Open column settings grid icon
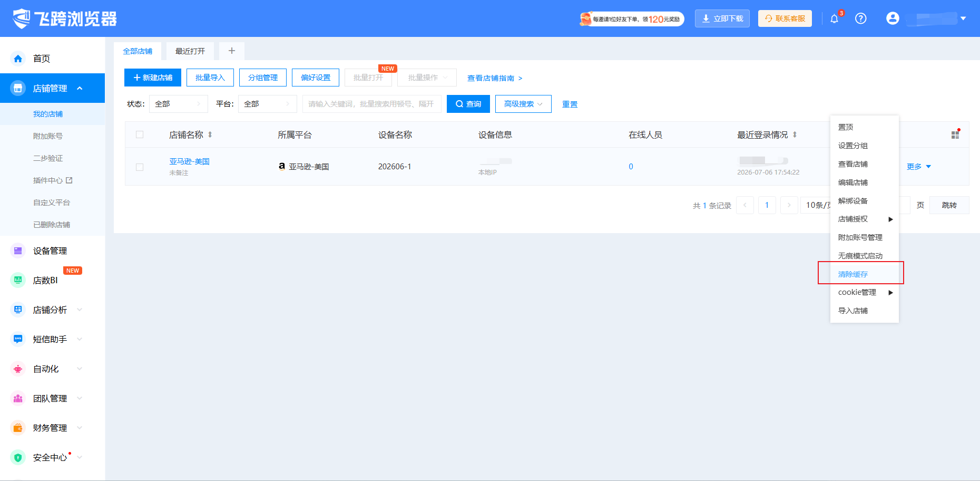The width and height of the screenshot is (980, 481). tap(955, 134)
